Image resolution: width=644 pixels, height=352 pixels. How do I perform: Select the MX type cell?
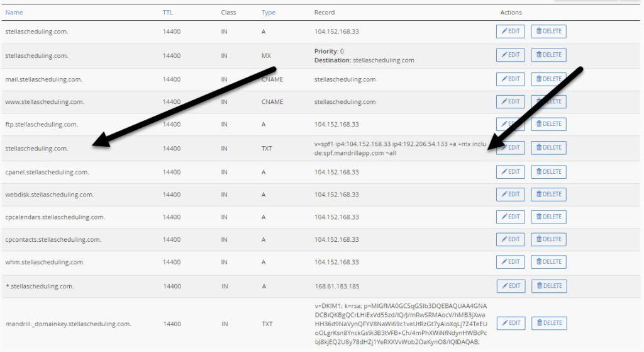266,55
